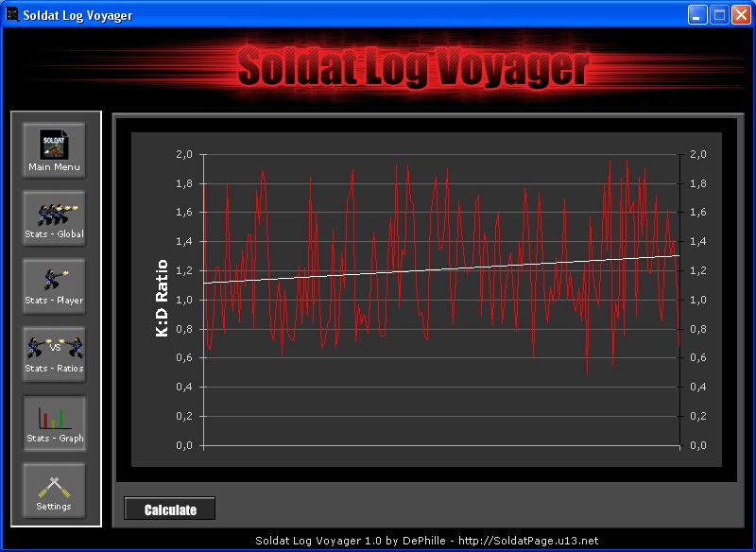The image size is (756, 552).
Task: Click the left axis 1,6 label
Action: (x=184, y=212)
